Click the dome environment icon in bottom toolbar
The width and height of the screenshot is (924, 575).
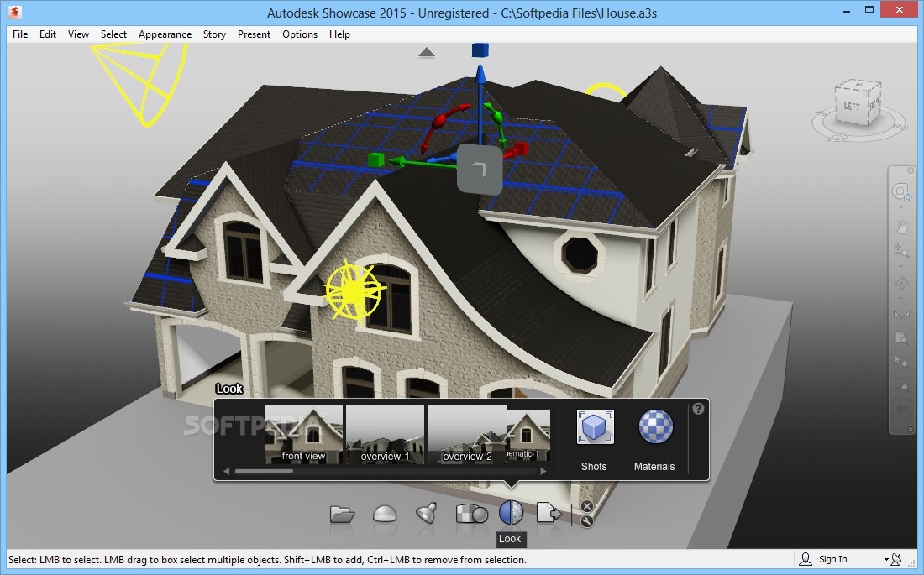pyautogui.click(x=385, y=514)
